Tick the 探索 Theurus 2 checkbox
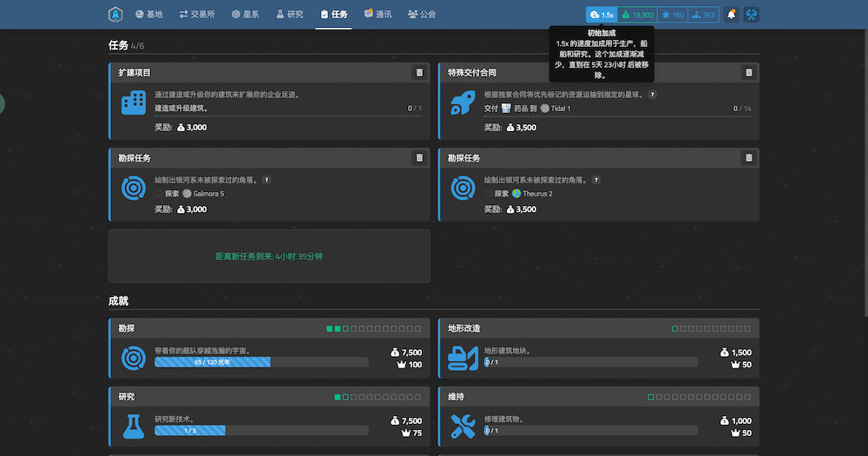The image size is (868, 456). pos(488,194)
